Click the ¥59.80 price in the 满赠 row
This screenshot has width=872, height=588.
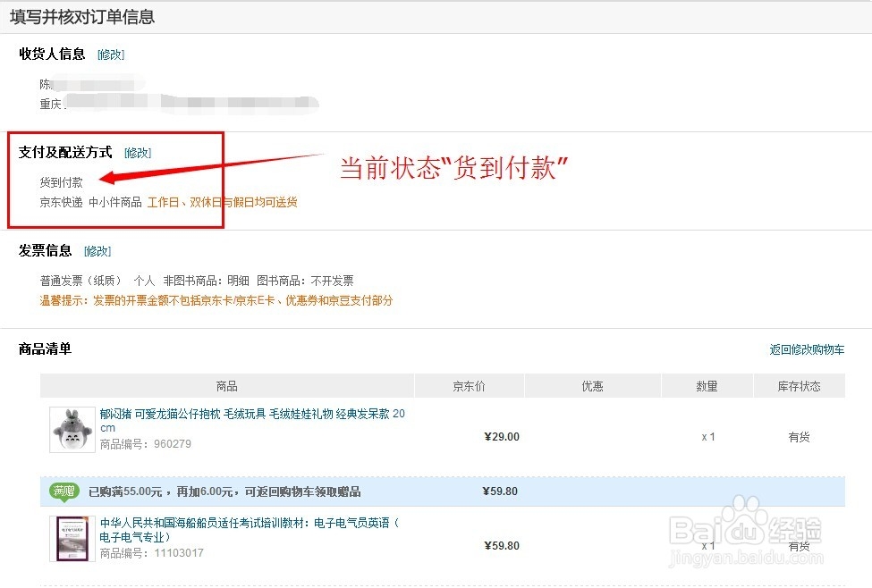[x=500, y=491]
